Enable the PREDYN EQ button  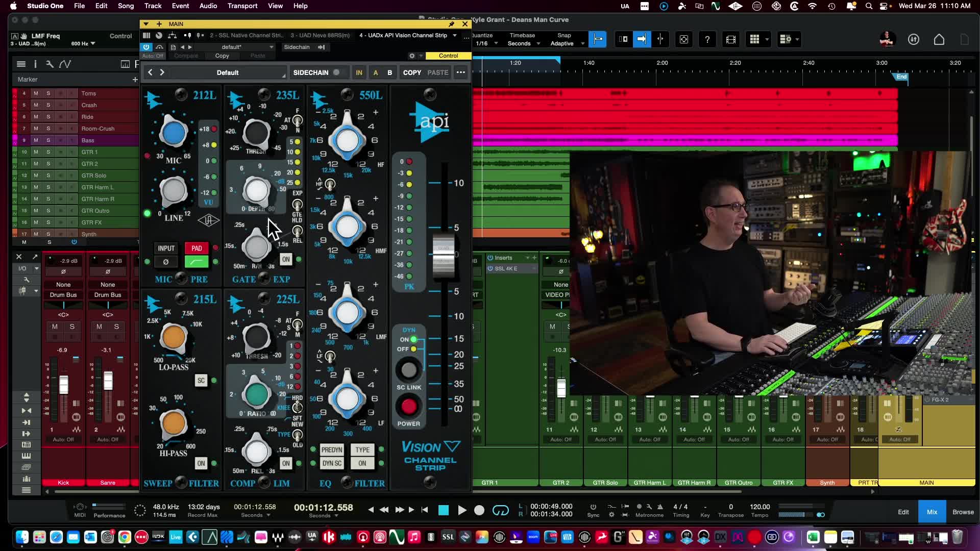point(332,449)
